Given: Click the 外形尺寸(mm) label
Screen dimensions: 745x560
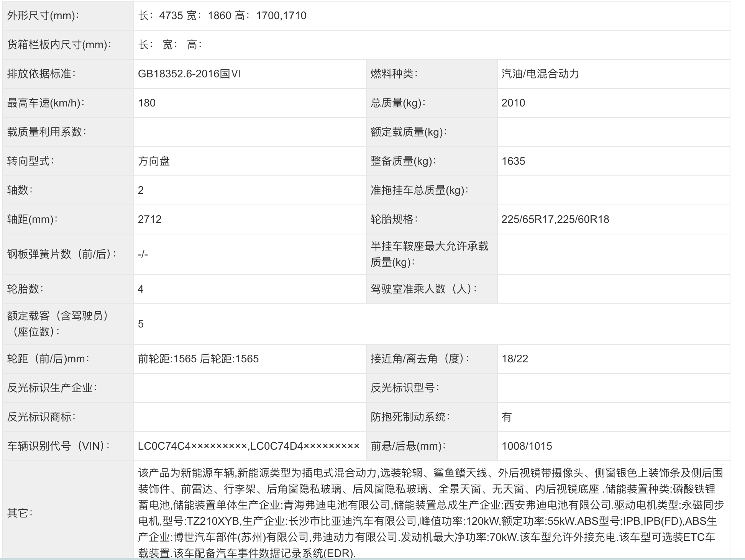Looking at the screenshot, I should click(43, 16).
